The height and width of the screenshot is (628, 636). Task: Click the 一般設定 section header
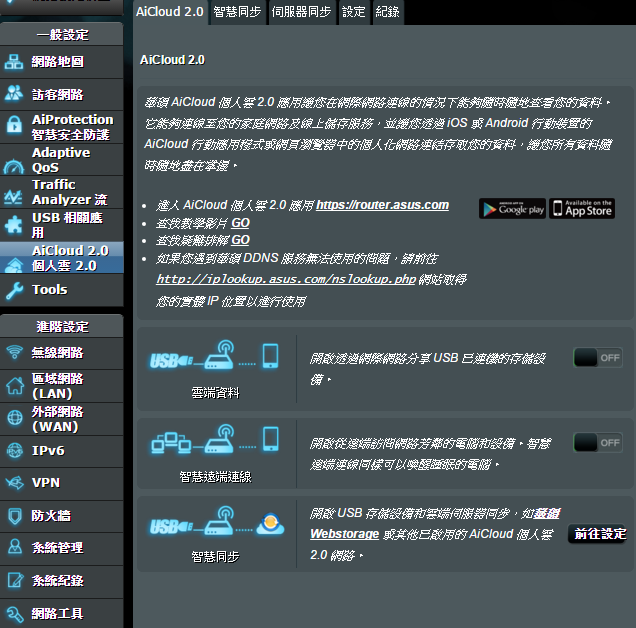62,35
